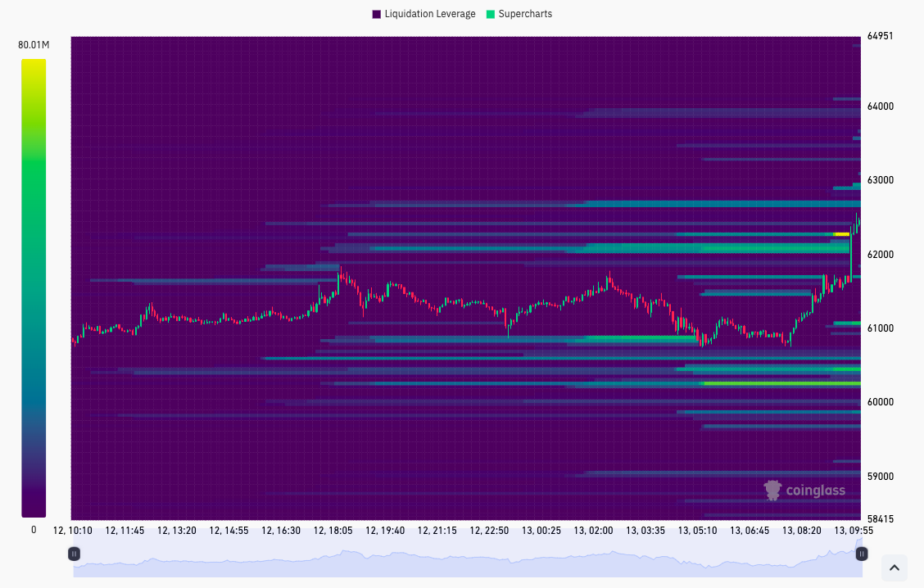The height and width of the screenshot is (588, 924).
Task: Toggle the Liquidation Leverage legend series
Action: click(423, 14)
